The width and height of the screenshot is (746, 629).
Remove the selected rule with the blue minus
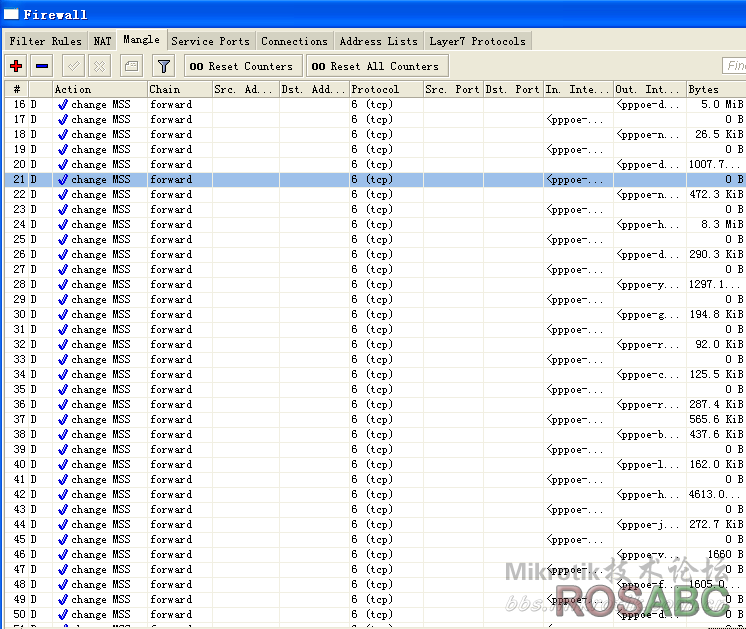[x=42, y=66]
